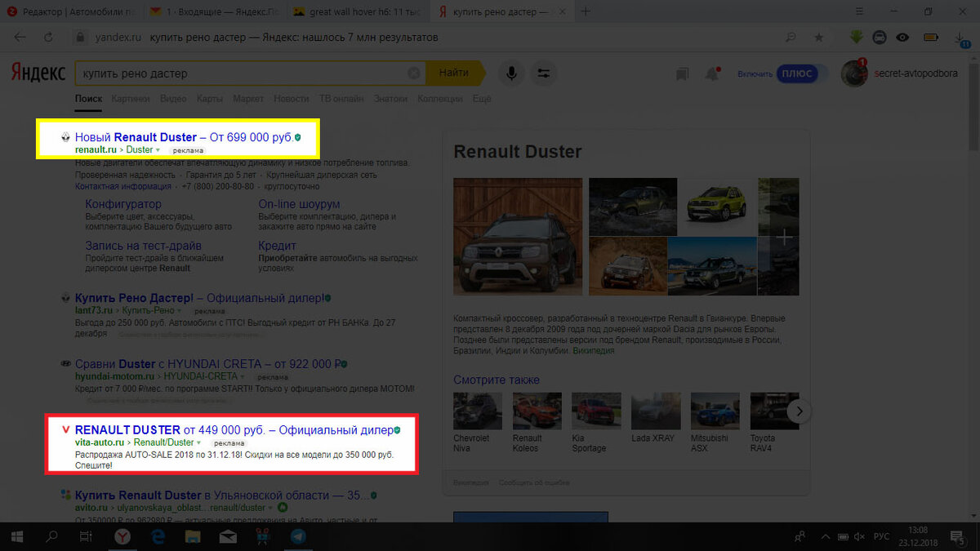Switch to Маркет search tab
The height and width of the screenshot is (551, 980).
248,99
